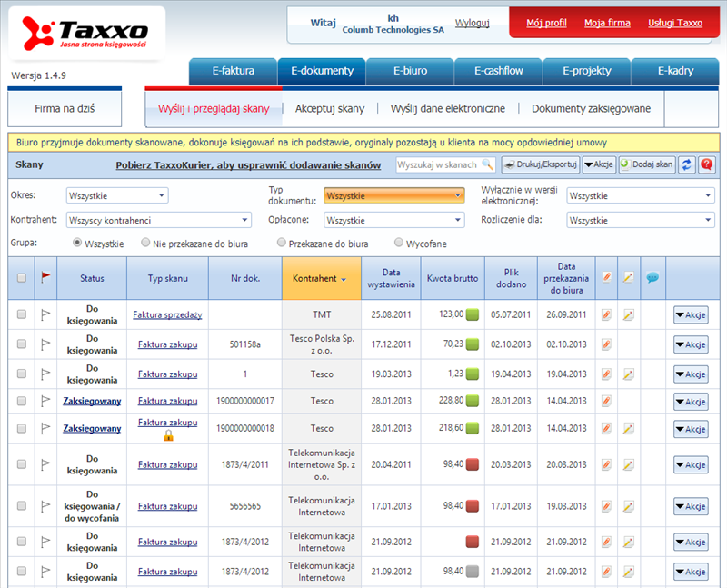Toggle the flag for document 1900000000017

(x=45, y=401)
